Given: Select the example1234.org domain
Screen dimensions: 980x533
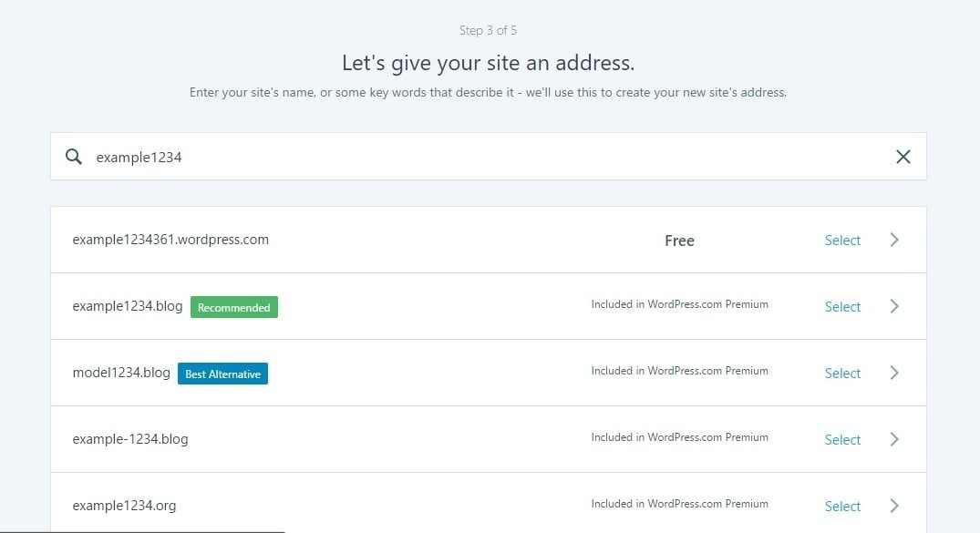Looking at the screenshot, I should point(841,506).
